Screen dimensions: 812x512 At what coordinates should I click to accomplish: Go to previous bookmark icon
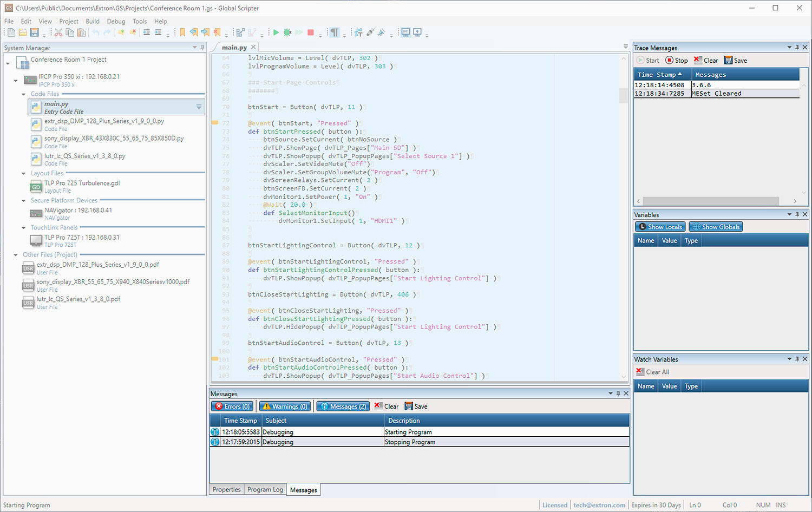pos(194,32)
